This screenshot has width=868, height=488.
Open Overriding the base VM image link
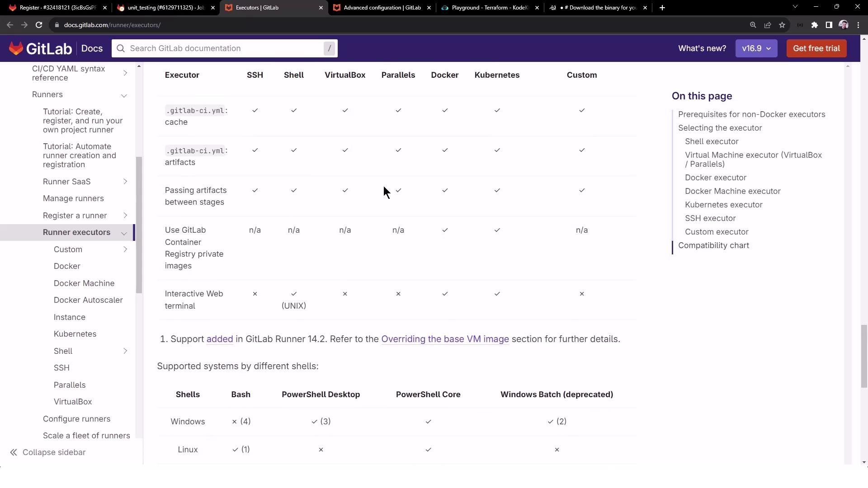[x=445, y=339]
